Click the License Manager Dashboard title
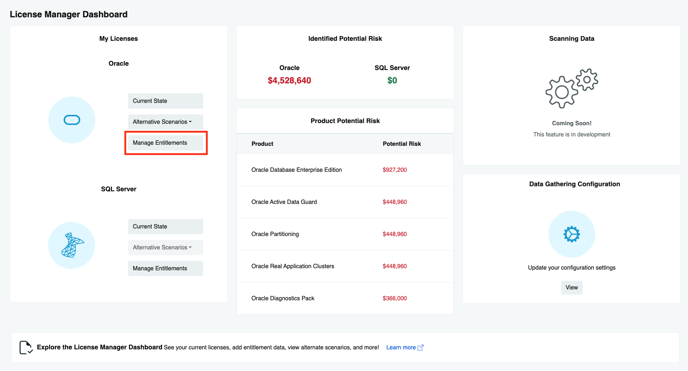This screenshot has height=371, width=688. pos(68,14)
